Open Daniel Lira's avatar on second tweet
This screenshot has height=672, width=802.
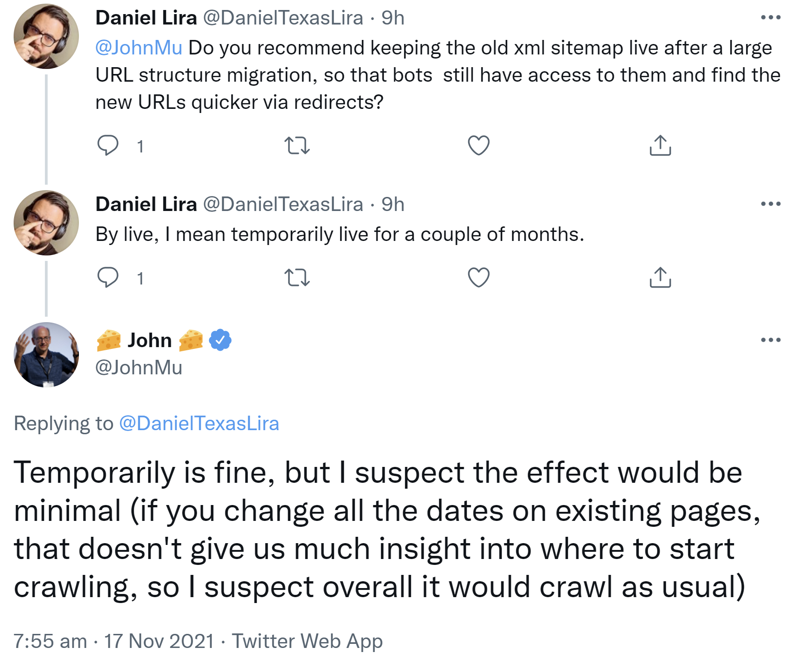[46, 223]
